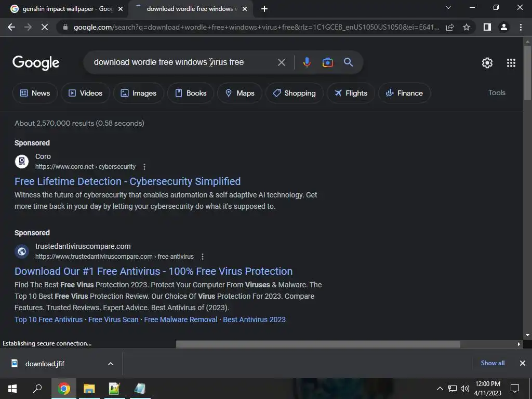Open the taskbar clock and date
The height and width of the screenshot is (399, 532).
click(487, 389)
